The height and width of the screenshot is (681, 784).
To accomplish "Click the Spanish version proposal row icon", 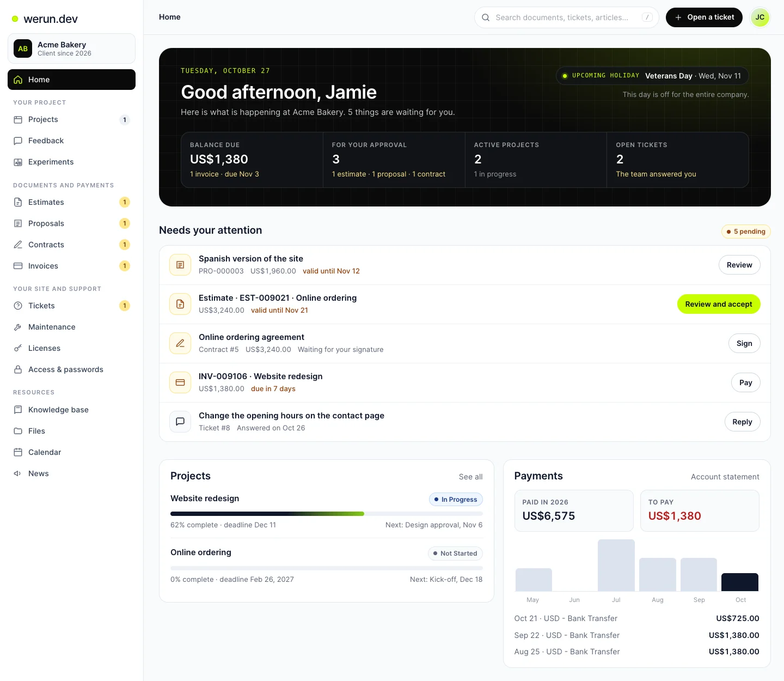I will point(180,265).
